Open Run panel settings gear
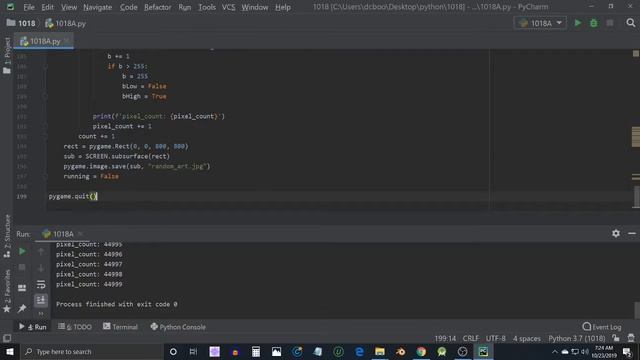The width and height of the screenshot is (640, 360). pyautogui.click(x=616, y=233)
